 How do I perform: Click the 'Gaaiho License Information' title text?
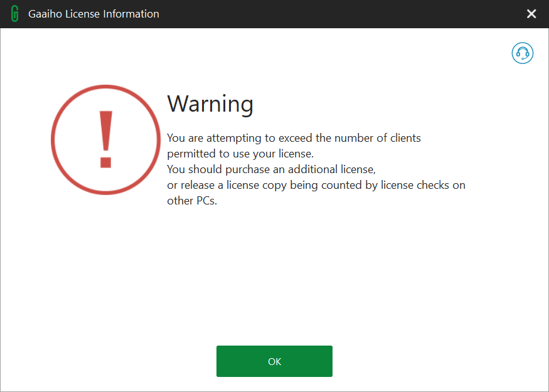[93, 14]
